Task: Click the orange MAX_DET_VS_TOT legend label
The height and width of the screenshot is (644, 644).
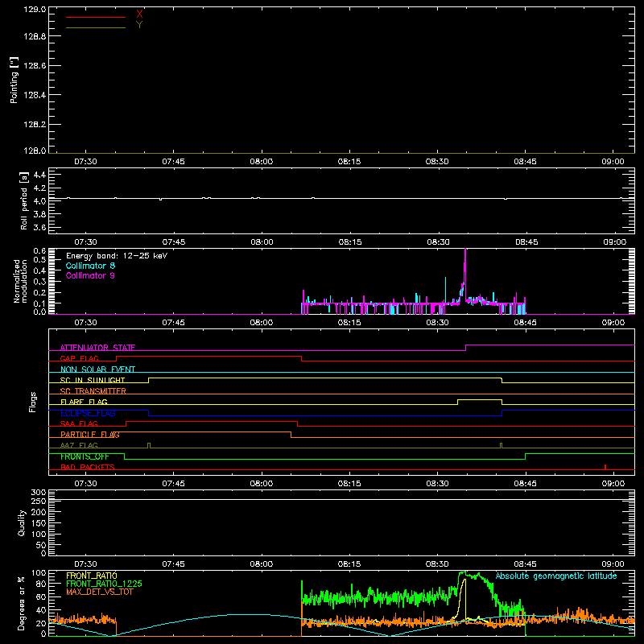Action: pyautogui.click(x=100, y=592)
